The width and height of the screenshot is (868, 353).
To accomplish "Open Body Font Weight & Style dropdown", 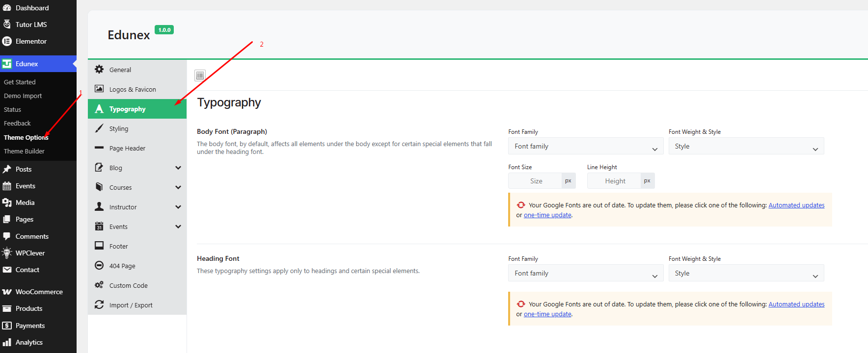I will 746,146.
